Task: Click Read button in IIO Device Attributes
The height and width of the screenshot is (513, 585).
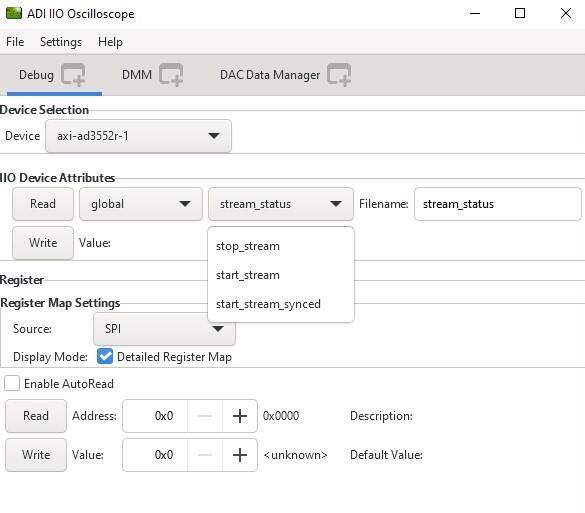Action: pos(43,204)
